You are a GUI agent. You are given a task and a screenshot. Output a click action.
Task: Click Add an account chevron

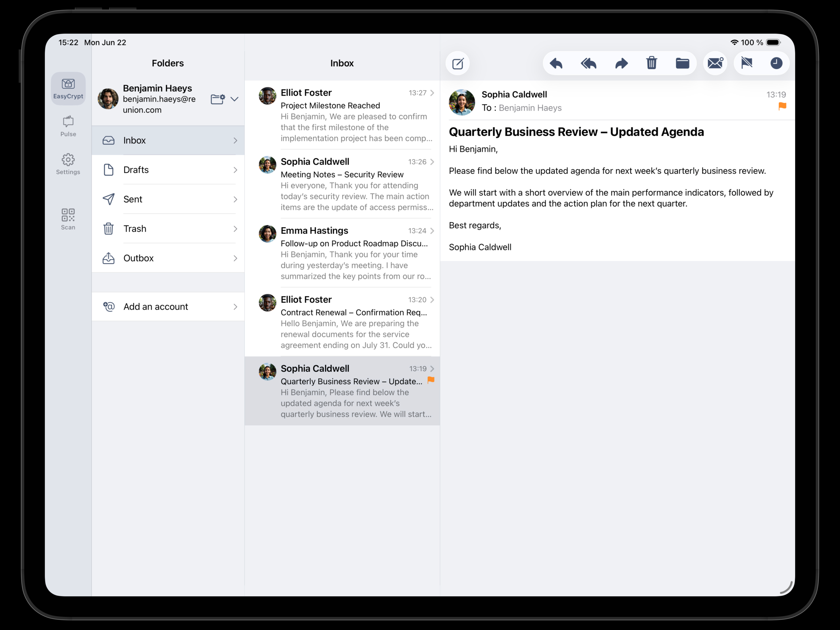235,306
